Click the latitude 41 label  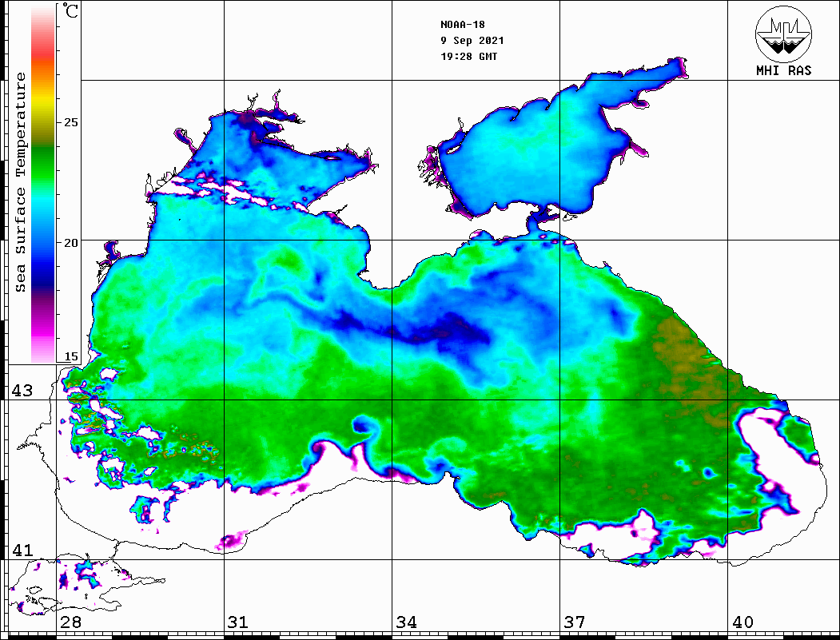pos(22,550)
